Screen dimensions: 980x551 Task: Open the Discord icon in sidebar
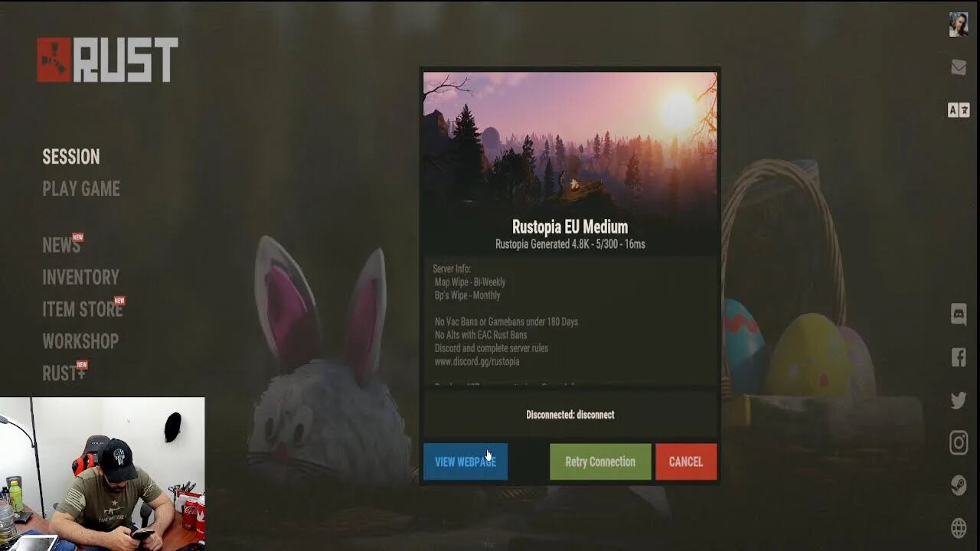tap(959, 314)
